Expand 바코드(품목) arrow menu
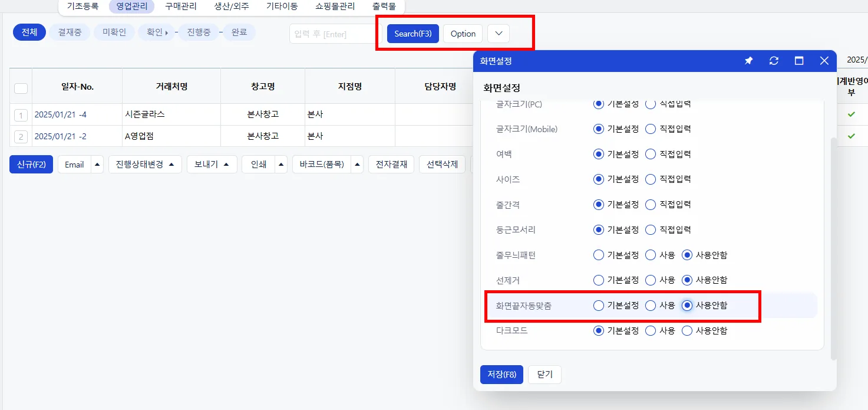This screenshot has width=868, height=410. pyautogui.click(x=357, y=165)
